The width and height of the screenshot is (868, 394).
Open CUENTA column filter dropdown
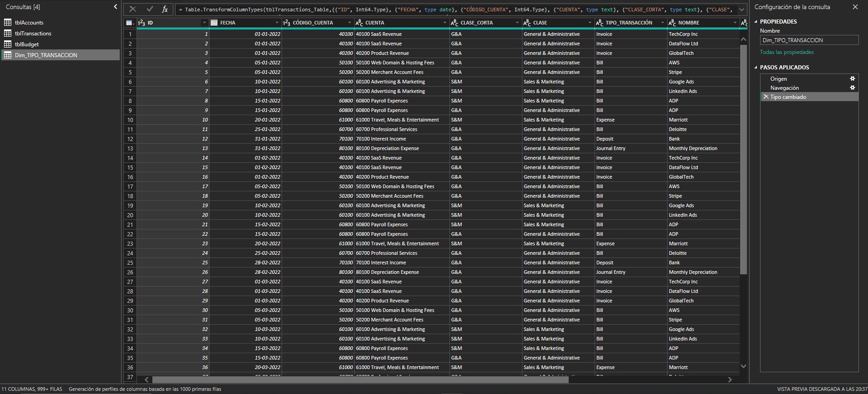click(445, 23)
